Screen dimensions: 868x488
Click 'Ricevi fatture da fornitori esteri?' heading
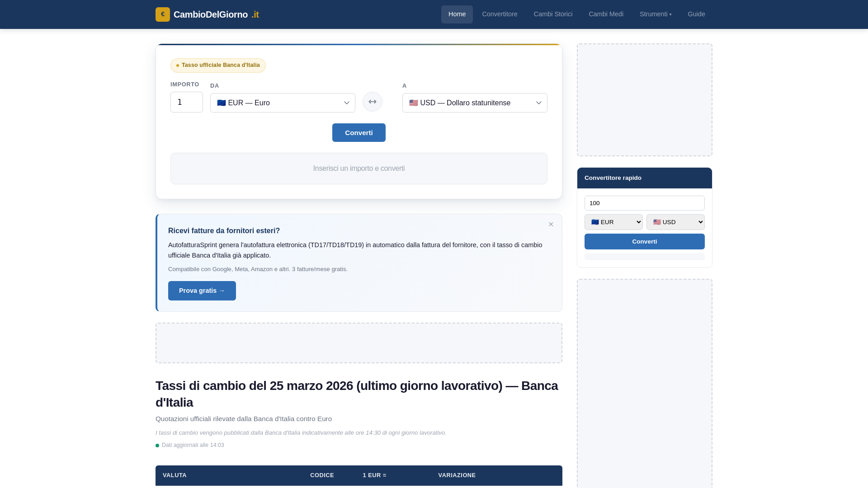224,231
